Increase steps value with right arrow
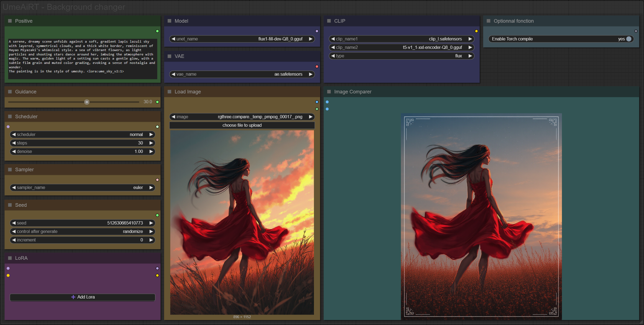The width and height of the screenshot is (644, 325). click(x=151, y=143)
